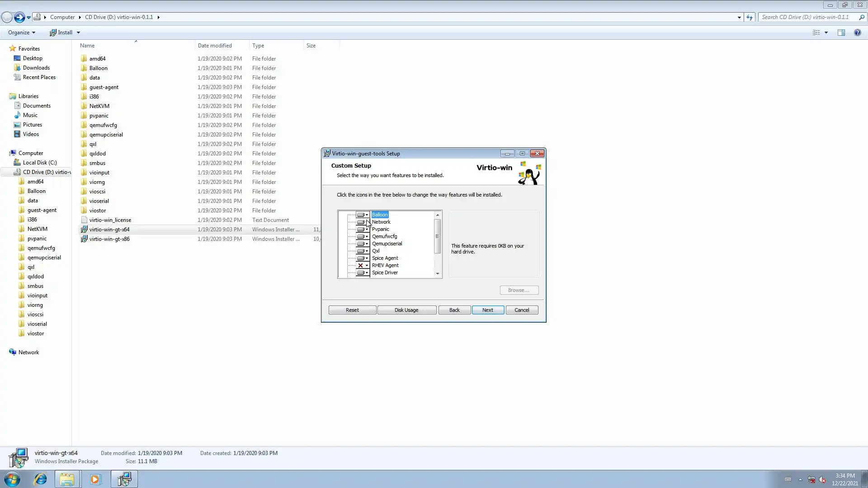Expand the Install button dropdown arrow
868x488 pixels.
(x=78, y=33)
